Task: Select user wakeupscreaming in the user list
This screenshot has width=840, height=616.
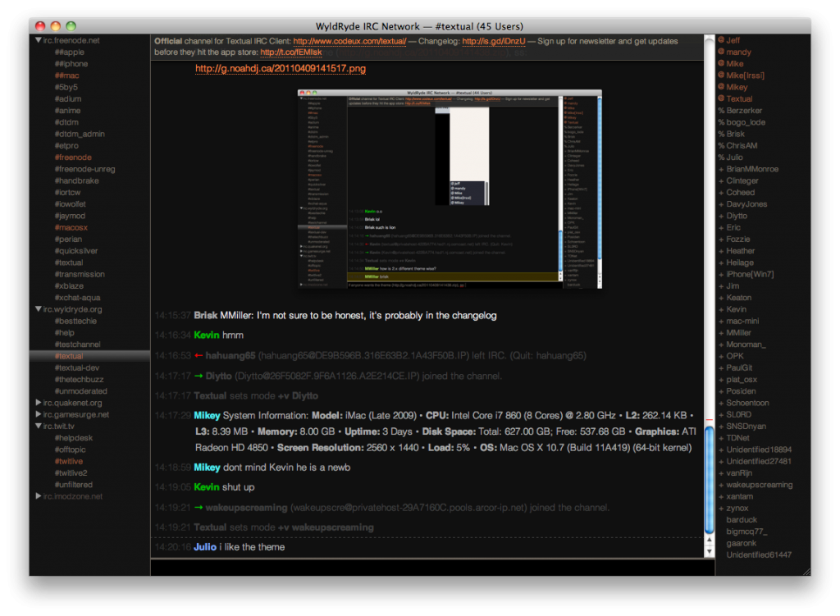Action: pos(759,484)
